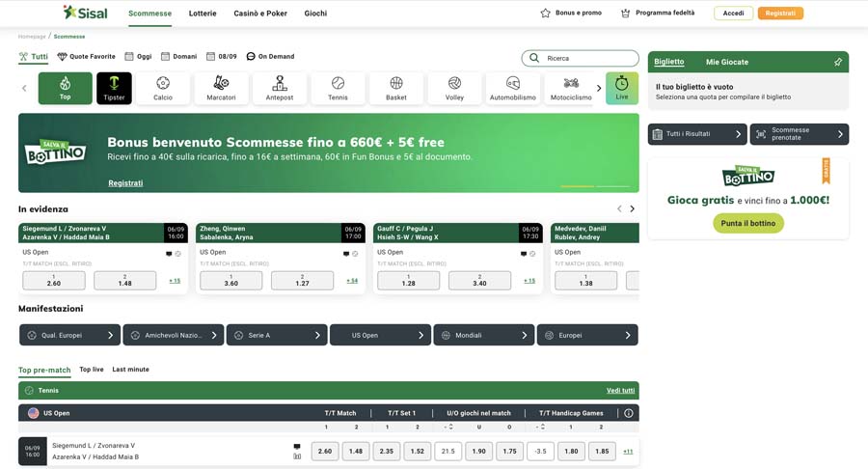This screenshot has width=868, height=469.
Task: Bet on odds 3.60 for Zheng Qinwen
Action: [x=231, y=281]
